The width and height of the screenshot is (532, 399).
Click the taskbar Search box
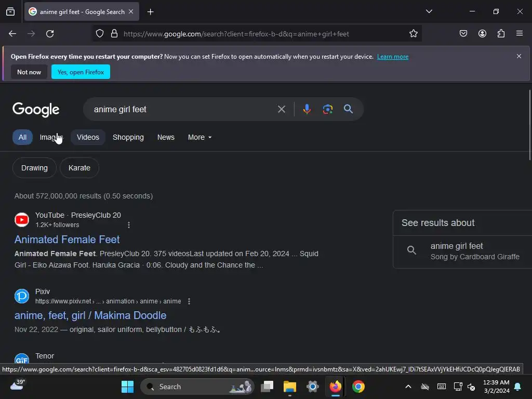click(197, 387)
